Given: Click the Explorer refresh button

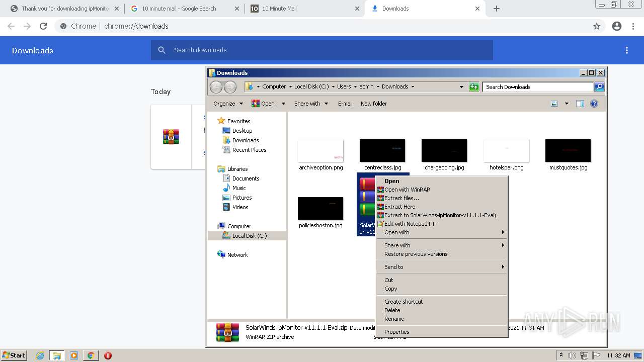Looking at the screenshot, I should point(474,87).
